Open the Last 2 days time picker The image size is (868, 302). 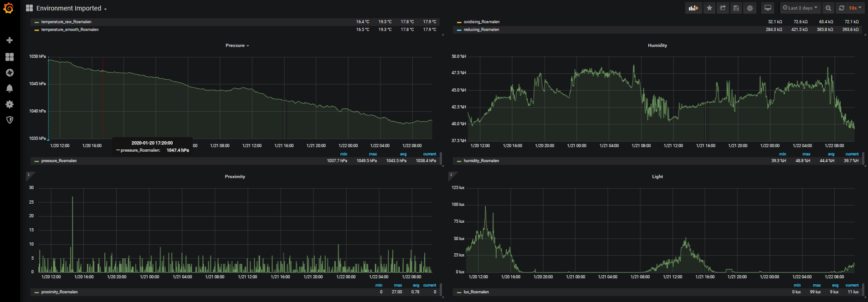pyautogui.click(x=800, y=8)
